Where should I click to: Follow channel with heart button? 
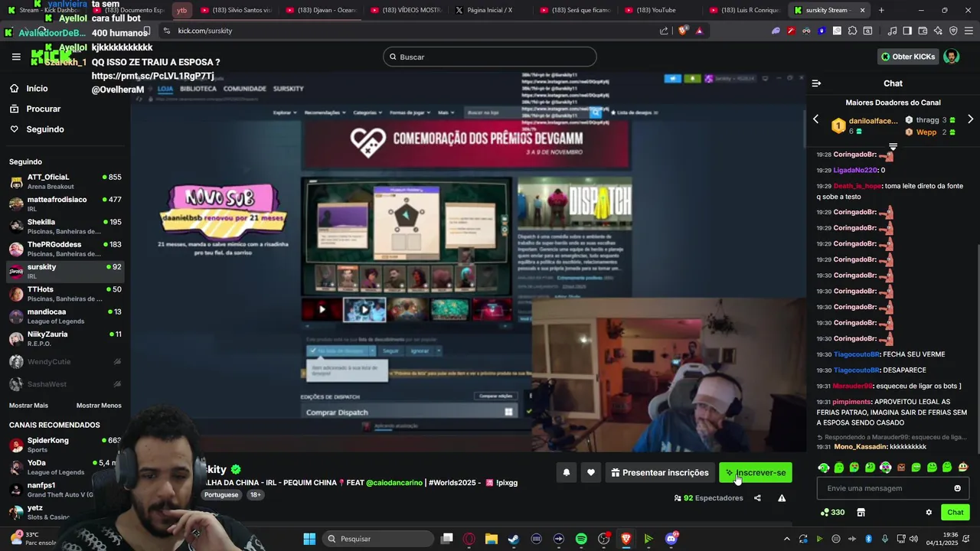click(591, 473)
